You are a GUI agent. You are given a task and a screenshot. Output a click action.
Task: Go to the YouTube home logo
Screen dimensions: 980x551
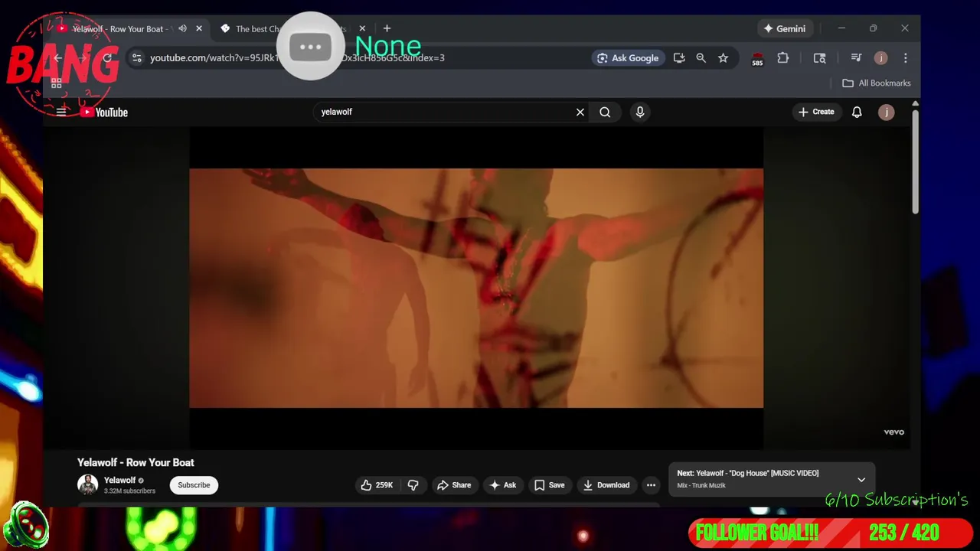coord(104,112)
